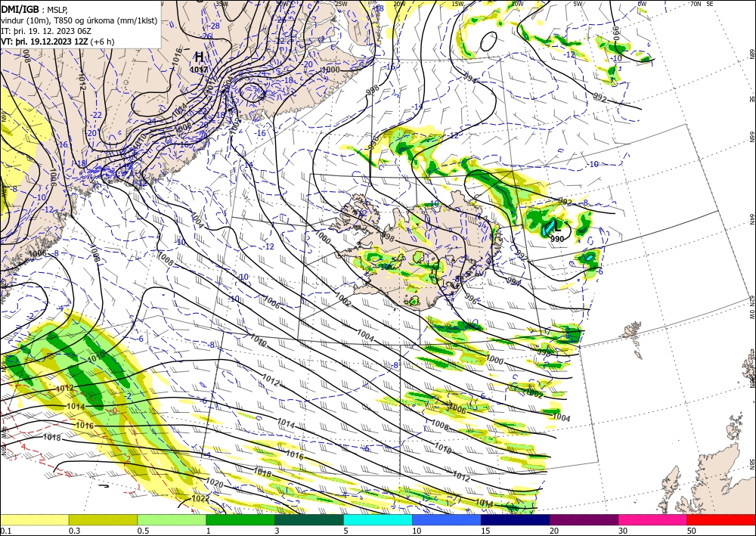Select the pink 30–50 legend color band
756x536 pixels.
point(653,519)
